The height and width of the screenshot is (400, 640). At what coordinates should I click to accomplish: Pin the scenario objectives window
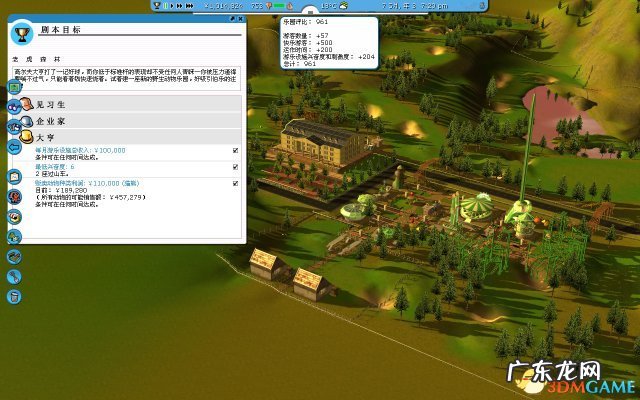(x=233, y=19)
